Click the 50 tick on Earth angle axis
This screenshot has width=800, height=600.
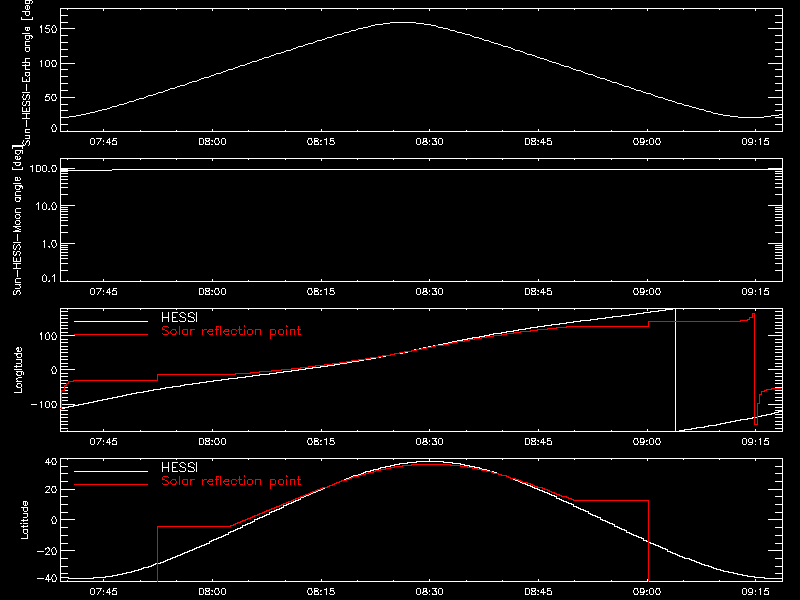[51, 97]
